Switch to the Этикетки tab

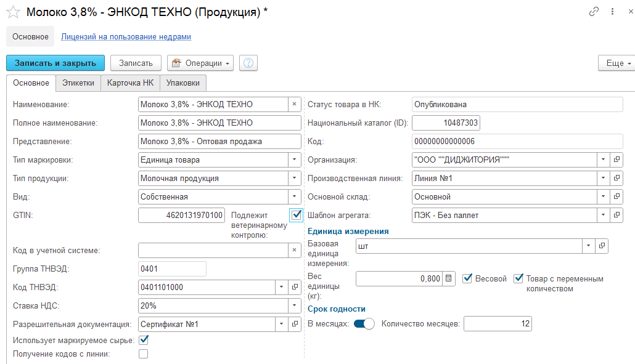pos(77,83)
